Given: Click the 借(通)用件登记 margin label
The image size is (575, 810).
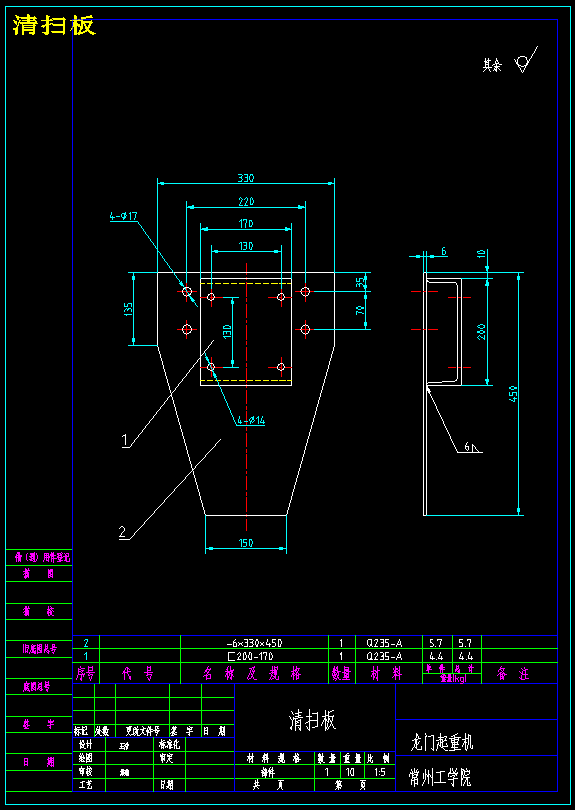Looking at the screenshot, I should click(x=42, y=557).
